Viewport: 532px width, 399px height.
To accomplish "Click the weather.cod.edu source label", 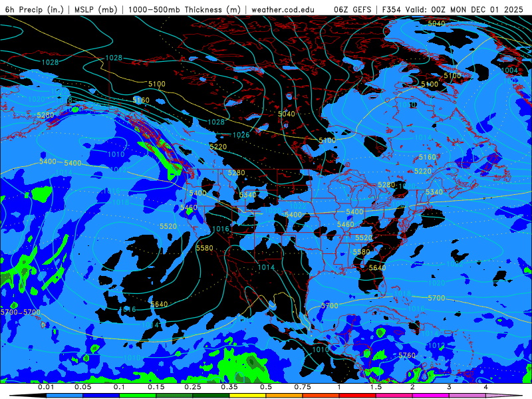I will point(283,9).
